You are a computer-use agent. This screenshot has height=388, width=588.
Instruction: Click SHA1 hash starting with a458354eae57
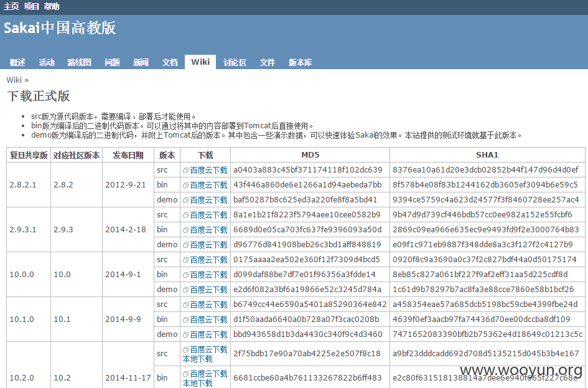[485, 305]
